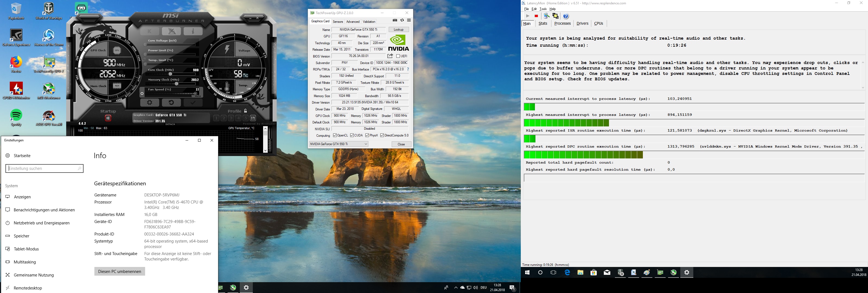Click the save profile floppy icon

point(253,118)
